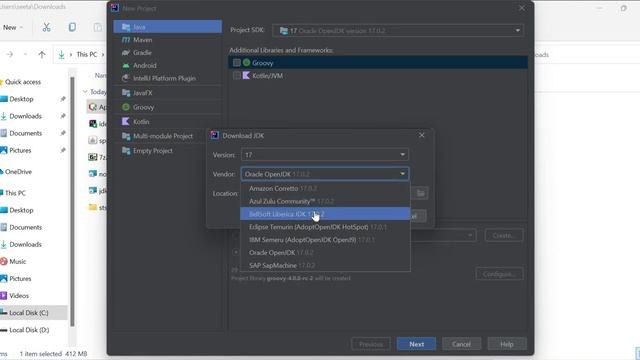Screen dimensions: 640x360
Task: Click the Help button
Action: coord(507,344)
